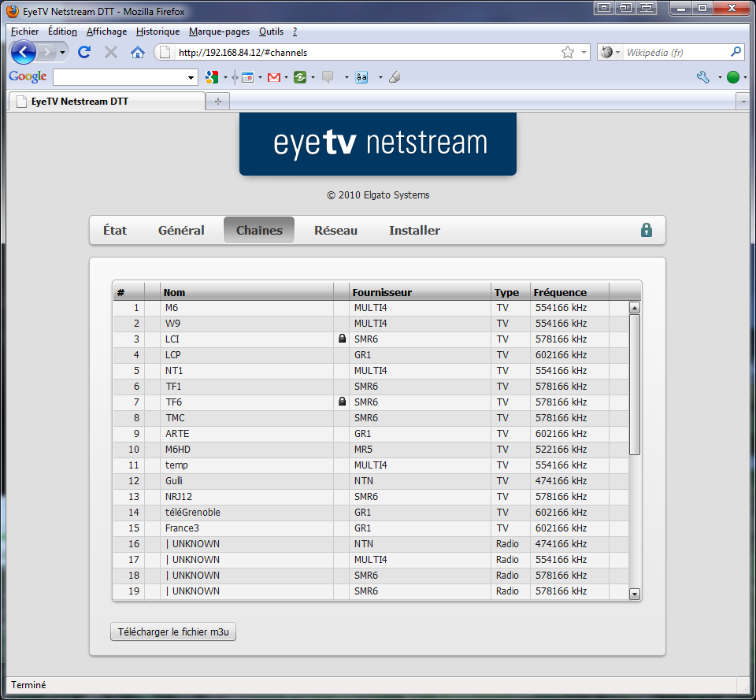The height and width of the screenshot is (700, 756).
Task: Switch to the Réseau tab
Action: pos(335,231)
